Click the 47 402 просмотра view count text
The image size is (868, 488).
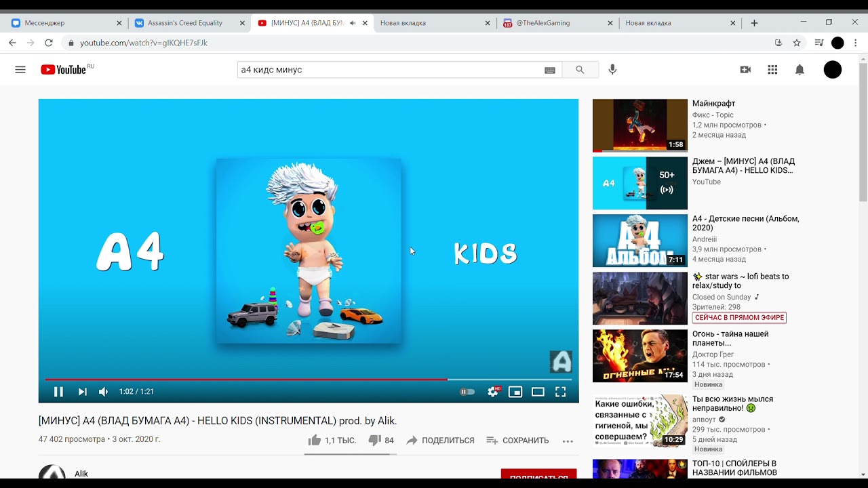[x=71, y=439]
